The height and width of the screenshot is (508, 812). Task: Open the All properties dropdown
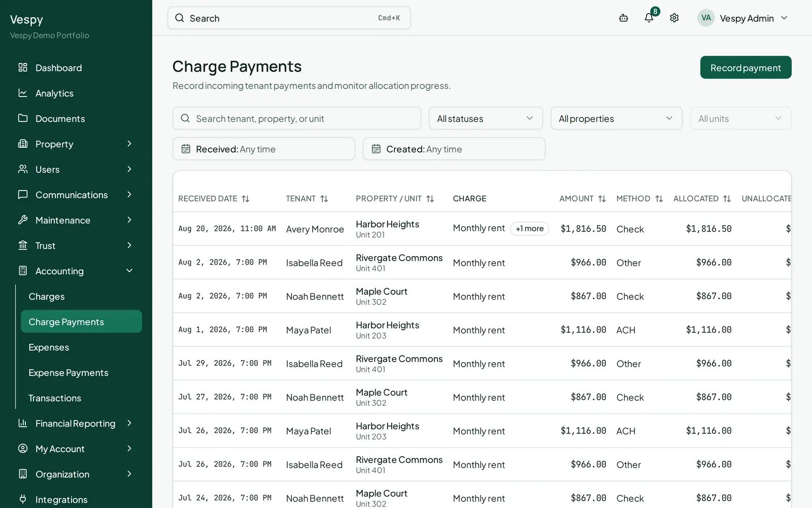pos(616,118)
